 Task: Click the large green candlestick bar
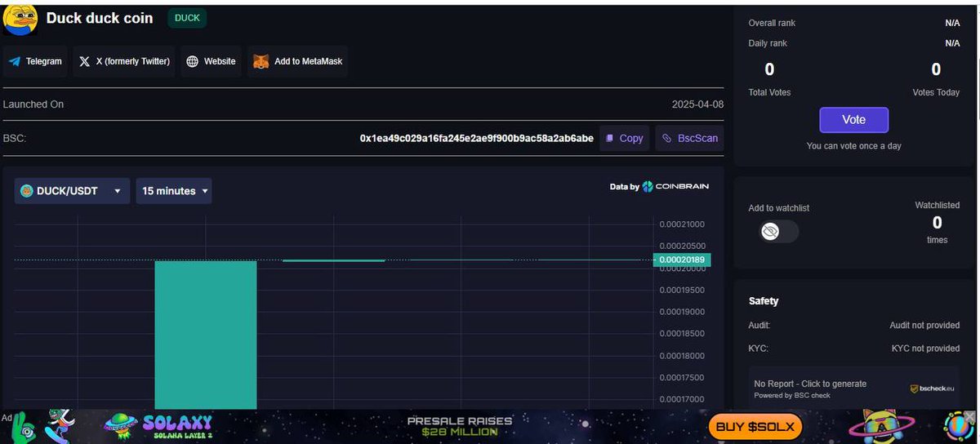(x=206, y=335)
